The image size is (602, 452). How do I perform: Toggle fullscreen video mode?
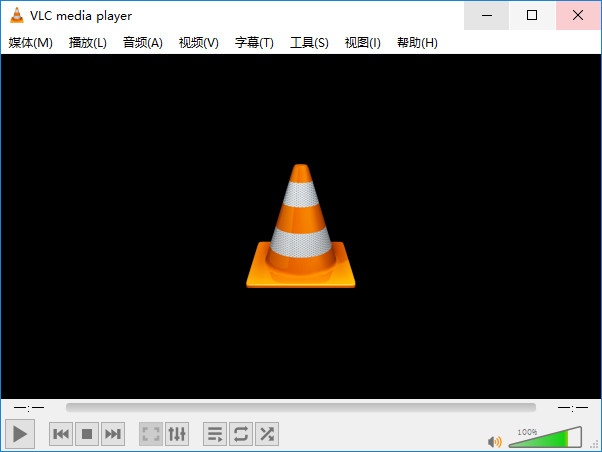(150, 434)
